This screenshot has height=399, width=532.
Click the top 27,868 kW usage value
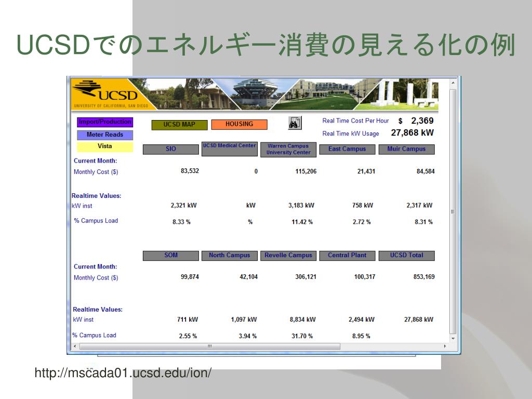pyautogui.click(x=412, y=132)
